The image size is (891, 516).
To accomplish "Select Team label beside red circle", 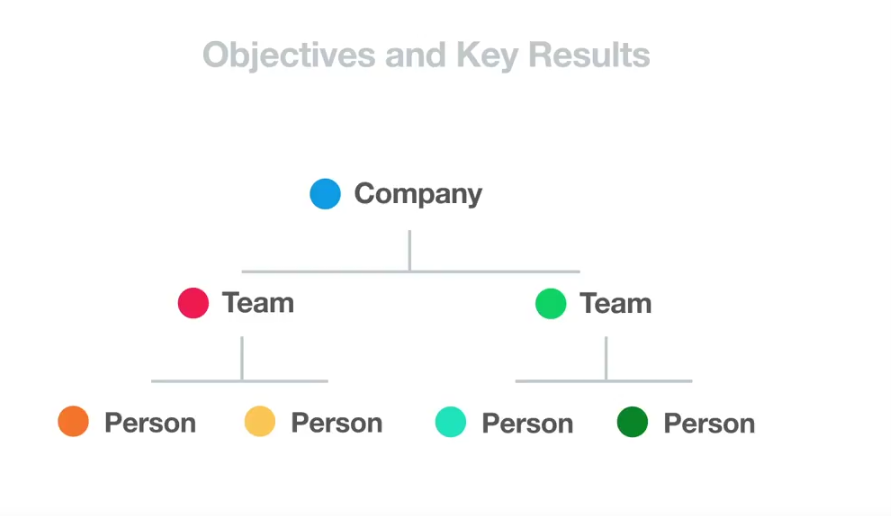I will (x=258, y=303).
